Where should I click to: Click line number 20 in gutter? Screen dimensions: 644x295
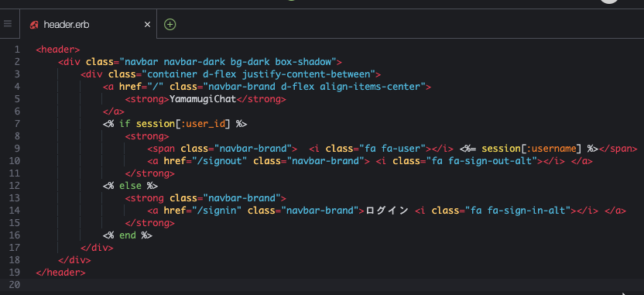[15, 285]
